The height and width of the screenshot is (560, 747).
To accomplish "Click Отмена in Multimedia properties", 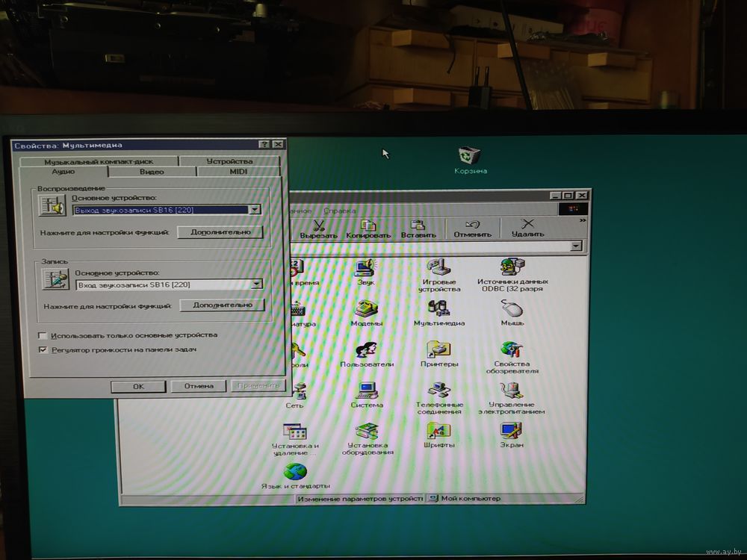I will (x=199, y=386).
